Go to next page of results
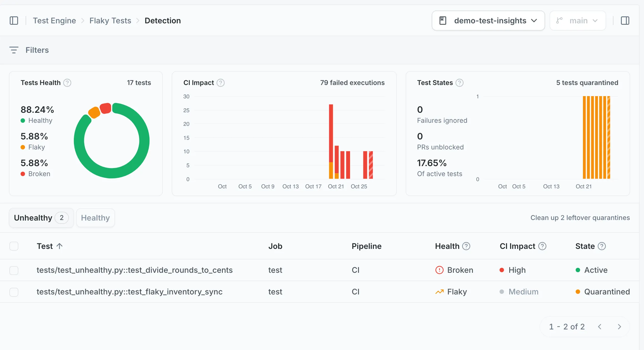 (x=619, y=327)
